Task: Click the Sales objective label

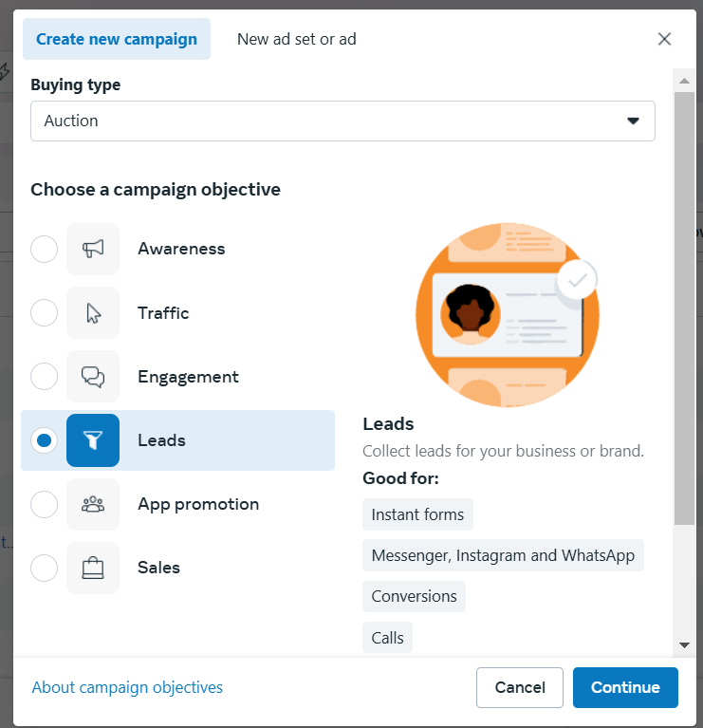Action: [x=158, y=568]
